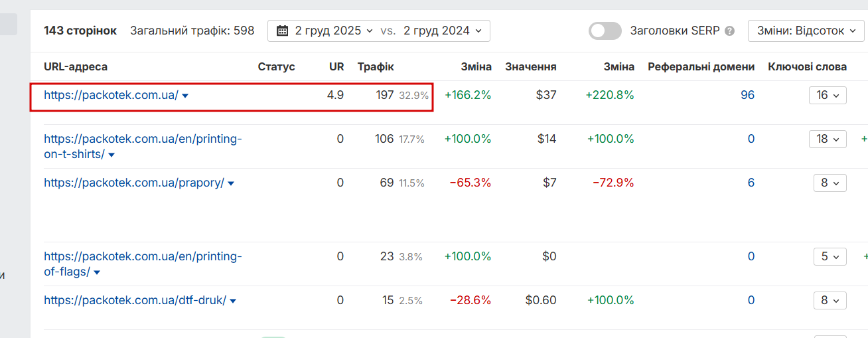
Task: Sort by Ключові слова column header
Action: 808,66
